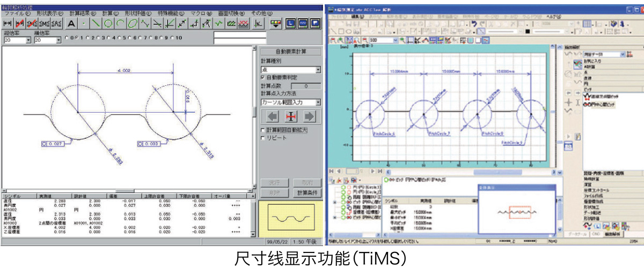Click the 計算条件 button

point(306,192)
